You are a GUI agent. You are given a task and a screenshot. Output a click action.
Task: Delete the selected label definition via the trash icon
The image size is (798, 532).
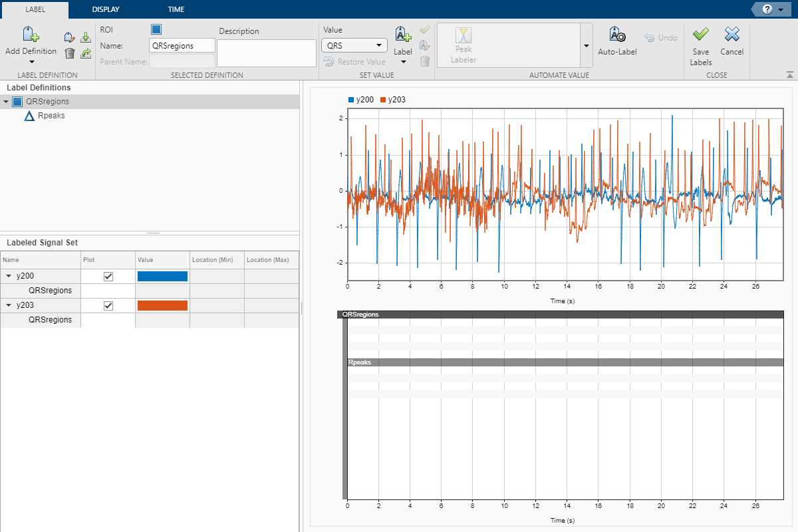pos(69,53)
